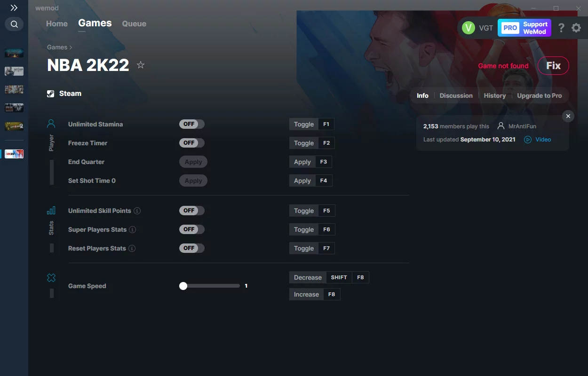Viewport: 588px width, 376px height.
Task: Open the MrAntiFun author link
Action: coord(522,126)
